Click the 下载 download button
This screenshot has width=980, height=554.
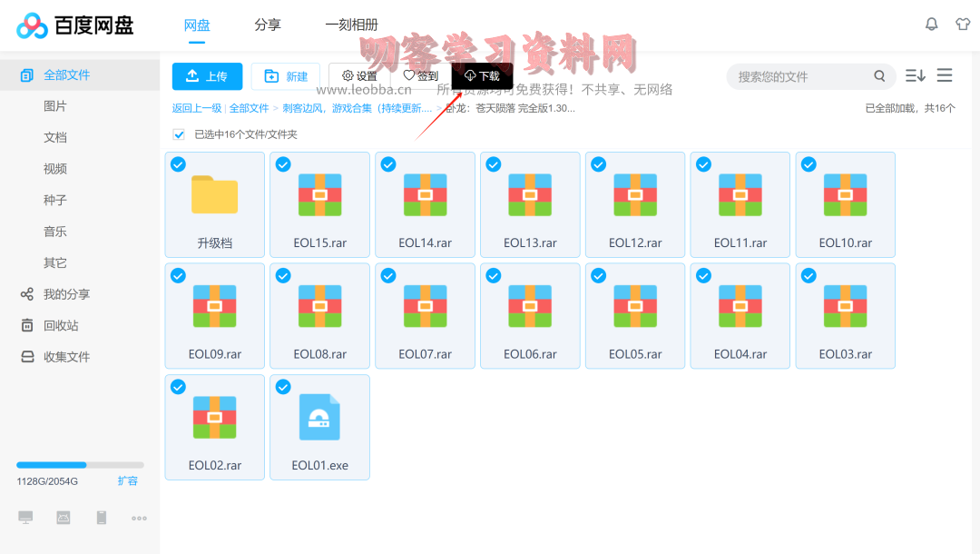(x=481, y=76)
